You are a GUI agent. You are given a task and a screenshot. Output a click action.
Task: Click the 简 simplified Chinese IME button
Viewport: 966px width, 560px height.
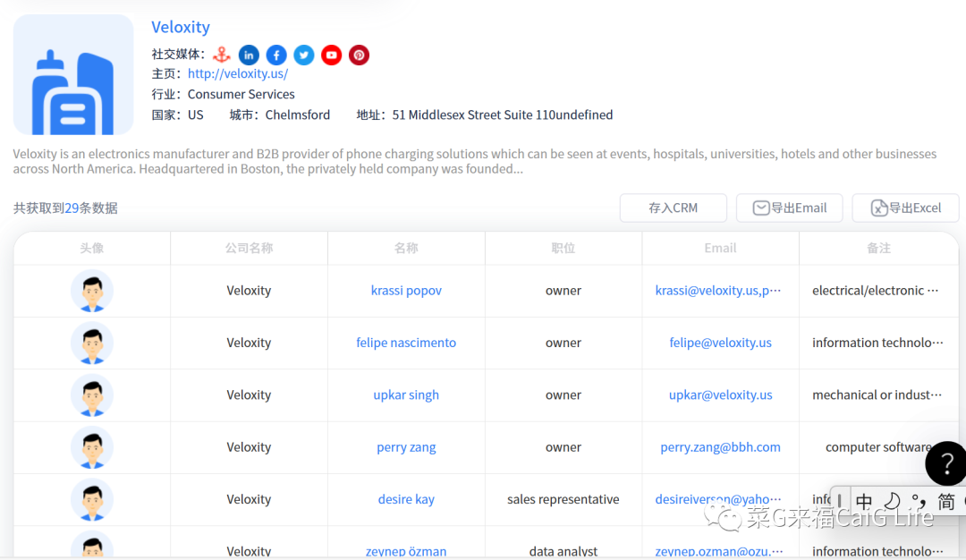coord(946,502)
